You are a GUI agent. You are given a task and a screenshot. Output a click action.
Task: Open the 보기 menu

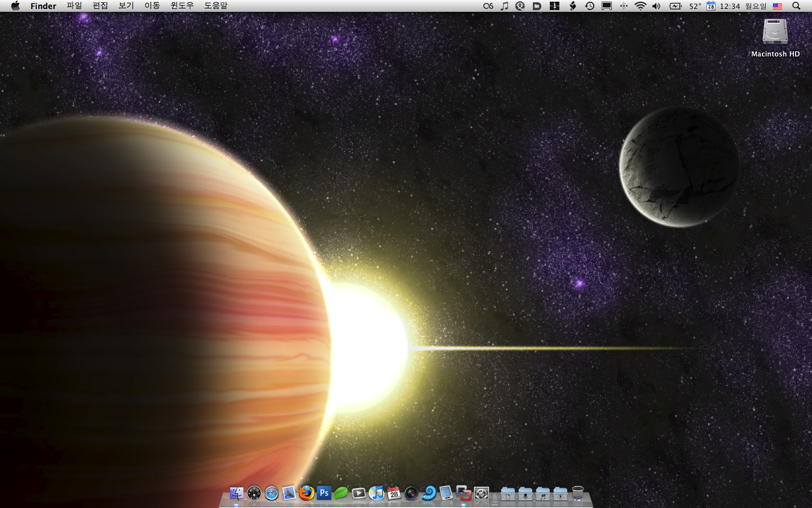point(126,6)
